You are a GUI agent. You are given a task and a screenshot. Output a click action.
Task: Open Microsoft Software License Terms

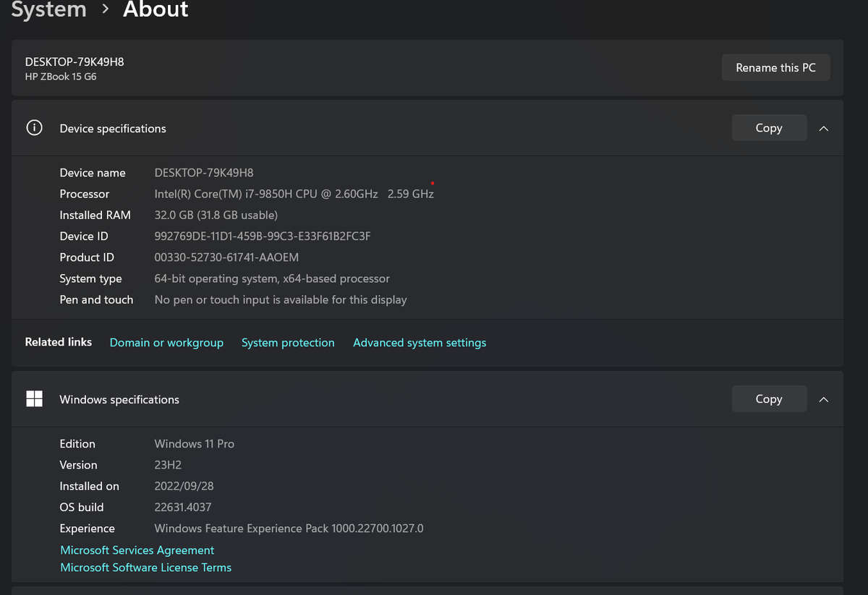146,568
